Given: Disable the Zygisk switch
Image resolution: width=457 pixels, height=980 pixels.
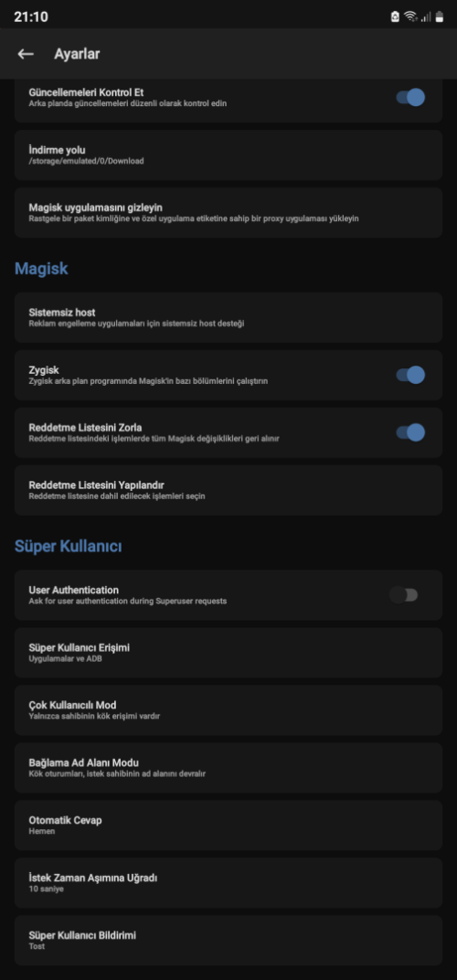Looking at the screenshot, I should (410, 375).
